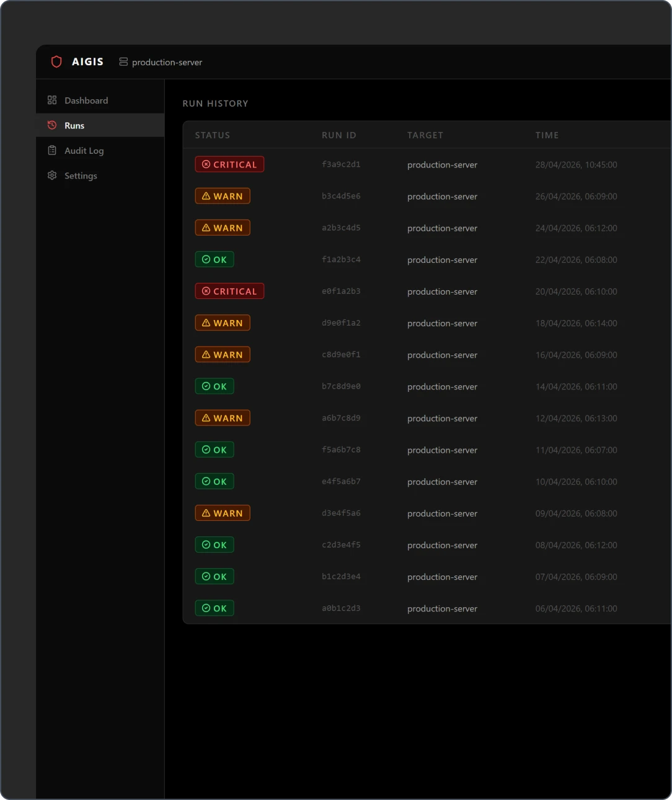Go to Settings in the sidebar
Image resolution: width=672 pixels, height=800 pixels.
coord(100,176)
